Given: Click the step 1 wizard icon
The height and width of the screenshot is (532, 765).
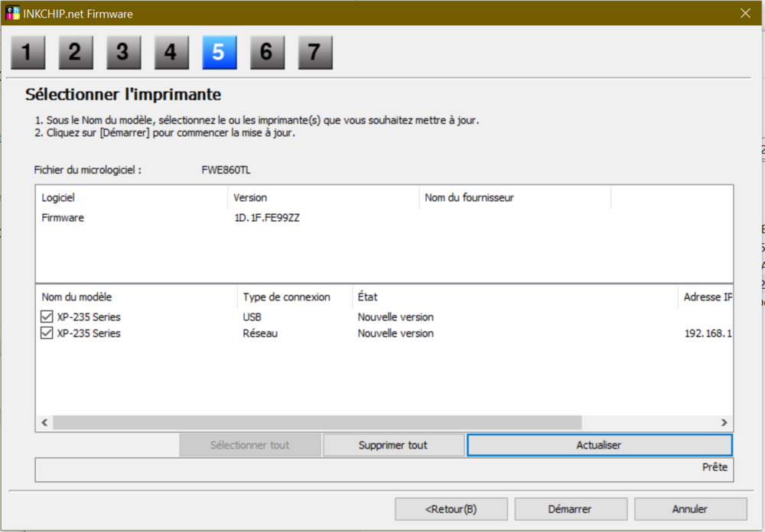Looking at the screenshot, I should 28,52.
